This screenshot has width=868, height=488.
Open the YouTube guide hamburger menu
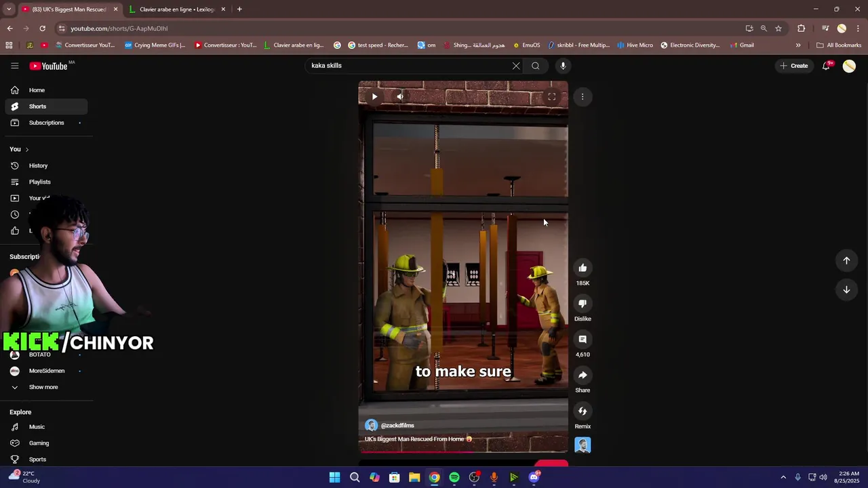(14, 66)
